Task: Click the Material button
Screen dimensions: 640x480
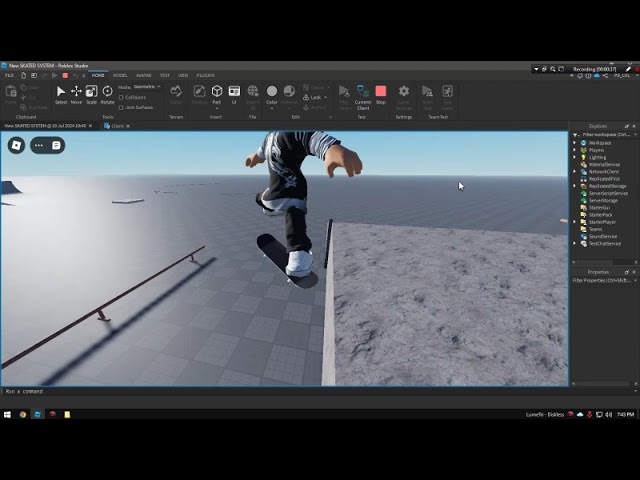Action: pos(289,95)
